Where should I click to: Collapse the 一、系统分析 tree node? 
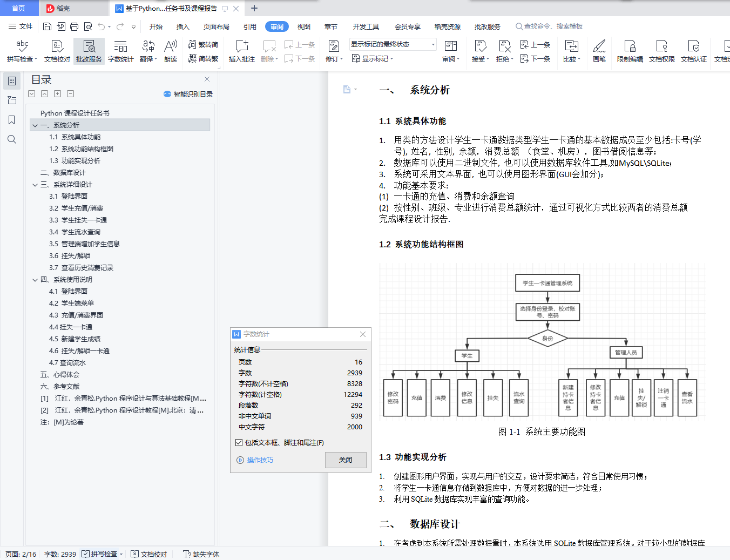tap(35, 125)
